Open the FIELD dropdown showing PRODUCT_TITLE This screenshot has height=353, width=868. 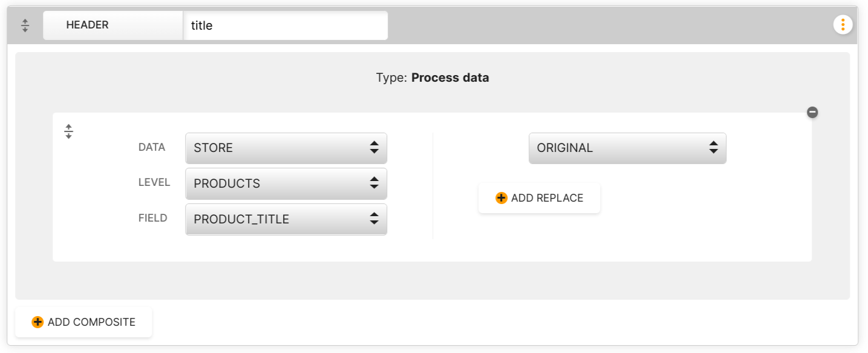coord(286,219)
